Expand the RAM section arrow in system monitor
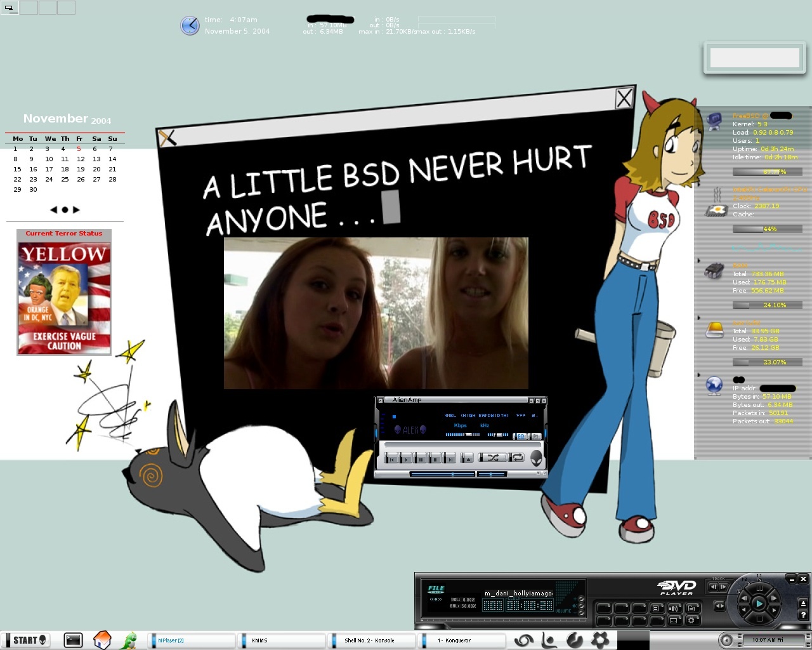Image resolution: width=812 pixels, height=650 pixels. tap(698, 260)
